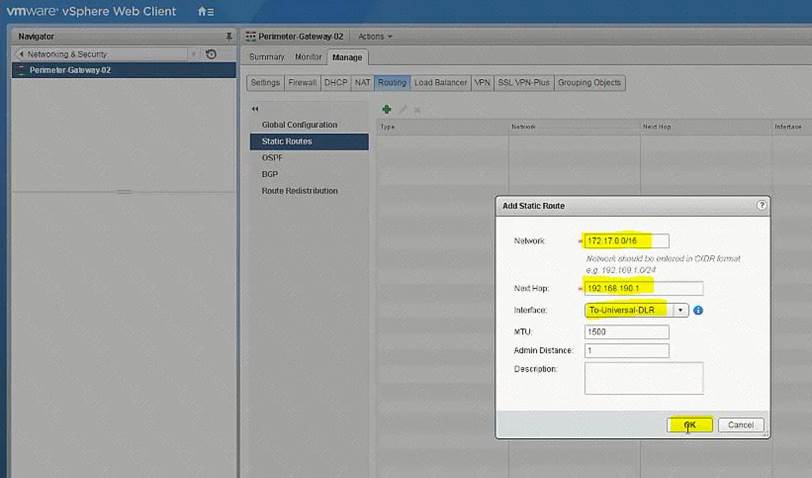The image size is (812, 478).
Task: Select the Monitor tab
Action: tap(308, 57)
